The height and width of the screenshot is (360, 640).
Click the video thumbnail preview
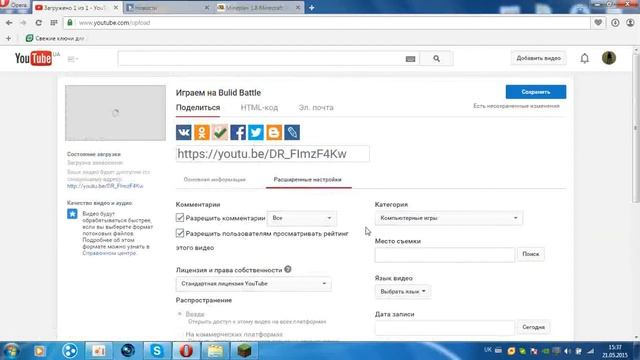(x=116, y=113)
